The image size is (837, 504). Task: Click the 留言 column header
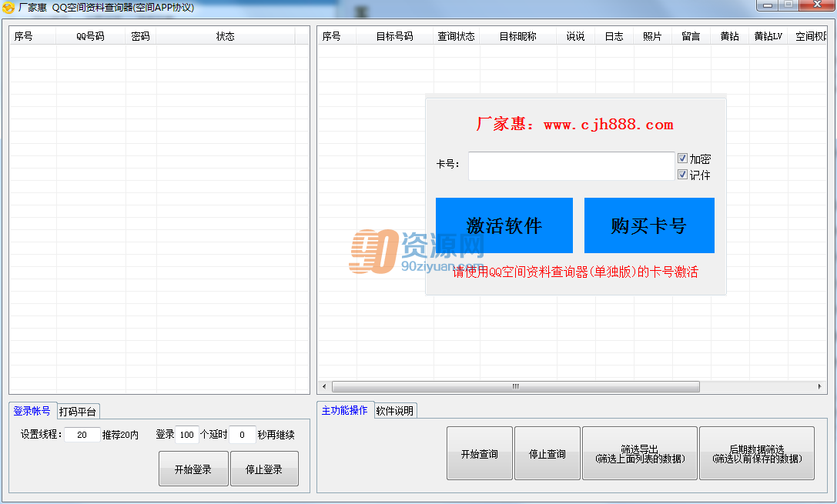[691, 36]
